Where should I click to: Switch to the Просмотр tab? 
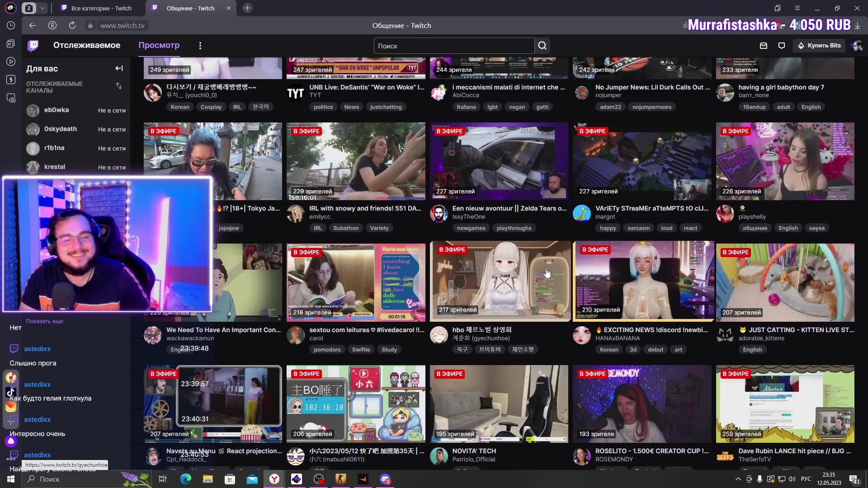pyautogui.click(x=159, y=45)
